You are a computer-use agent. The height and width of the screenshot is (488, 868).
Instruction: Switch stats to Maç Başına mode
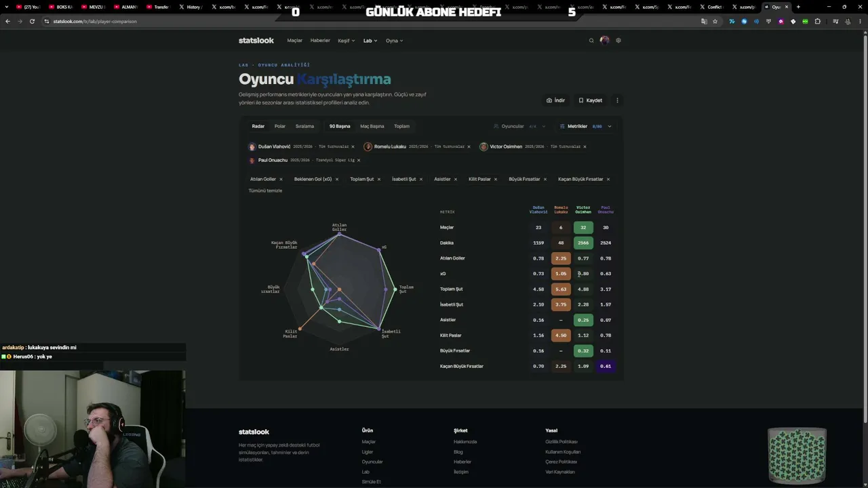(x=372, y=126)
